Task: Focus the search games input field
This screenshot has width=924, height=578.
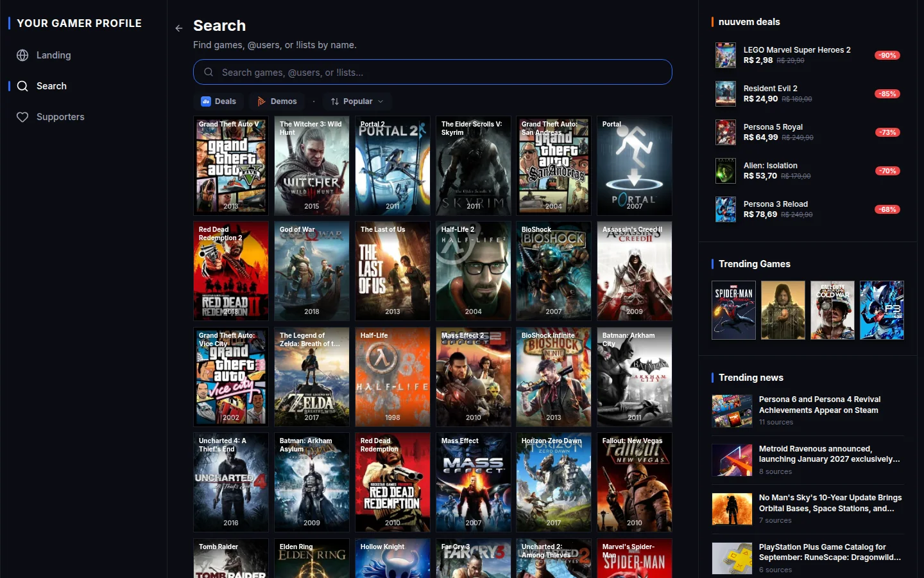Action: tap(432, 72)
